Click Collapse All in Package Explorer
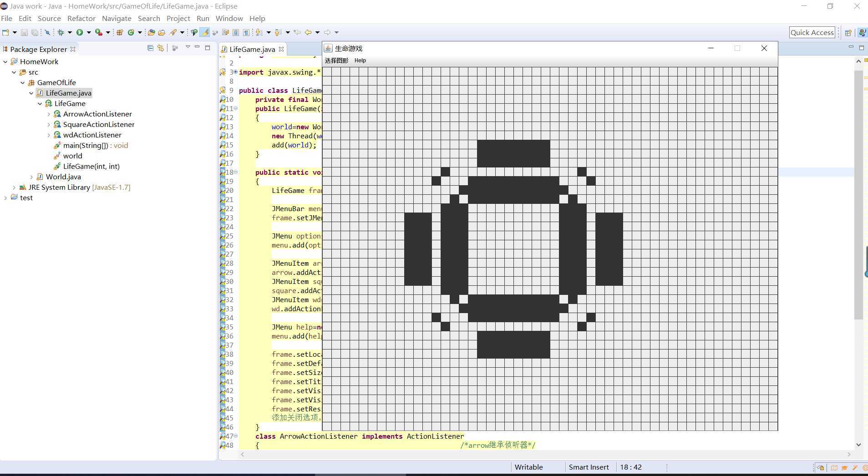868x476 pixels. click(150, 48)
